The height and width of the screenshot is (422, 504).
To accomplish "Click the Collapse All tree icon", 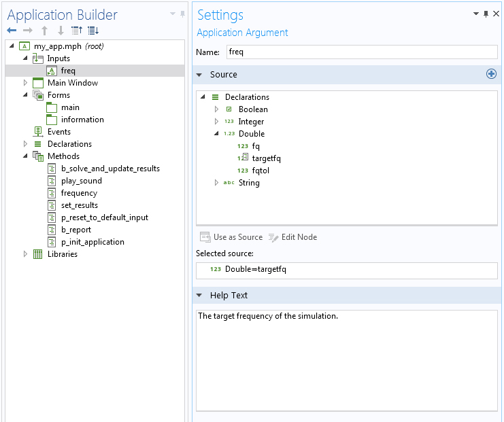I will pos(77,31).
